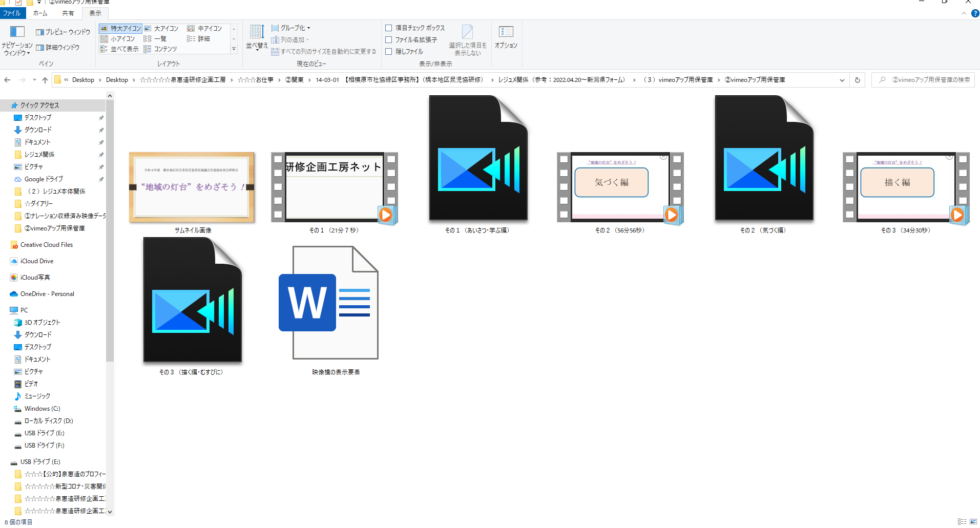Open recent locations dropdown arrow
Image resolution: width=980 pixels, height=528 pixels.
[34, 80]
